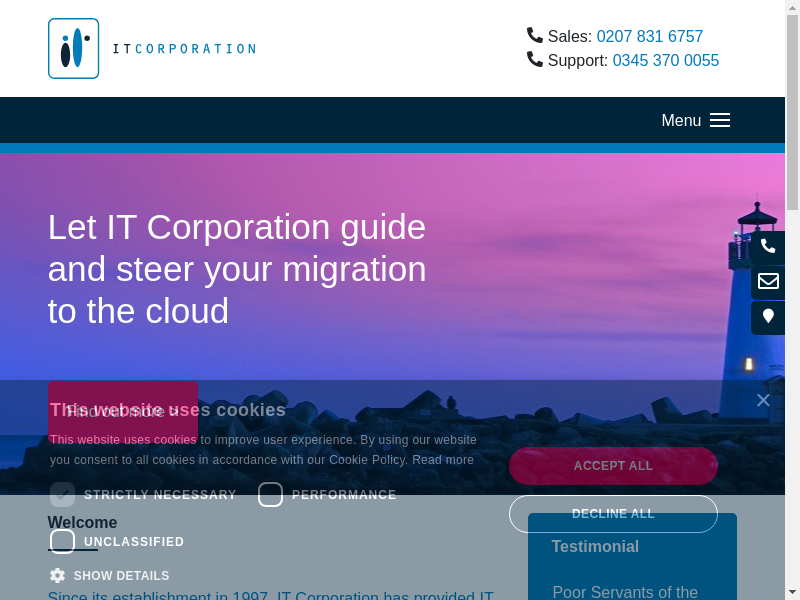
Task: Open the hamburger menu icon
Action: 720,120
